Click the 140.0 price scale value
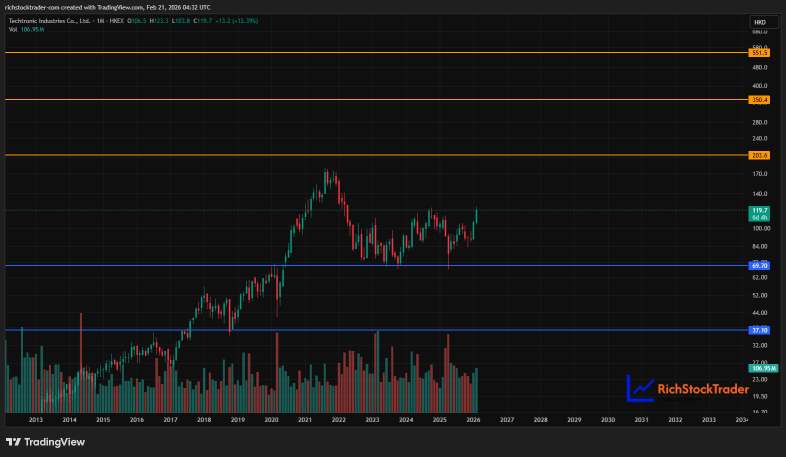This screenshot has height=457, width=786. pyautogui.click(x=760, y=194)
